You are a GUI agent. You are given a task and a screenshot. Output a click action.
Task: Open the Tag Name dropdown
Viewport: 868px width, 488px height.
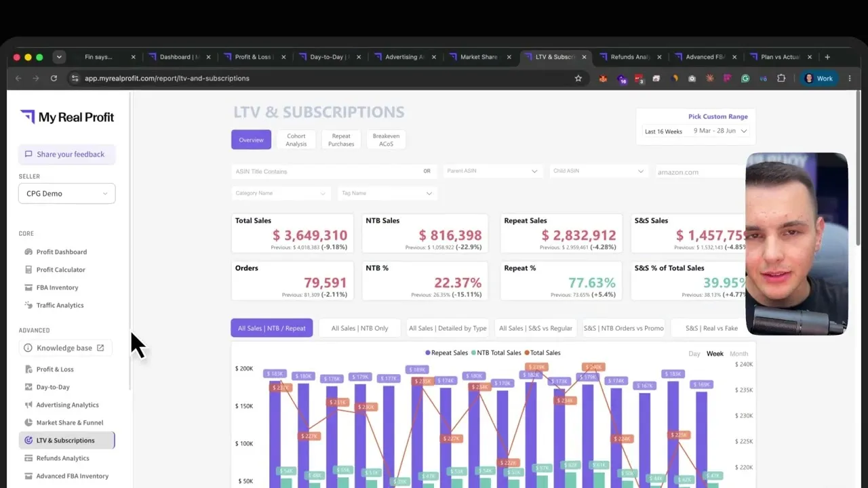(387, 193)
